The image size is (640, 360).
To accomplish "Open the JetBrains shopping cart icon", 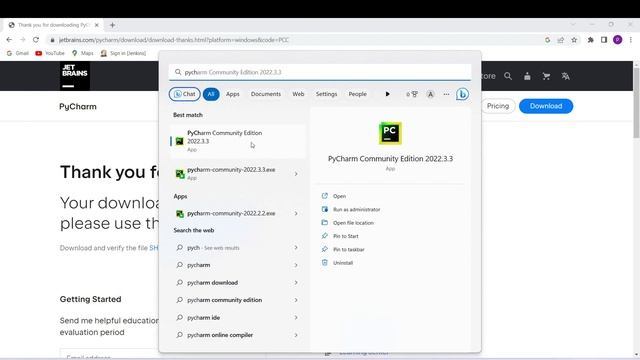I will coord(546,76).
